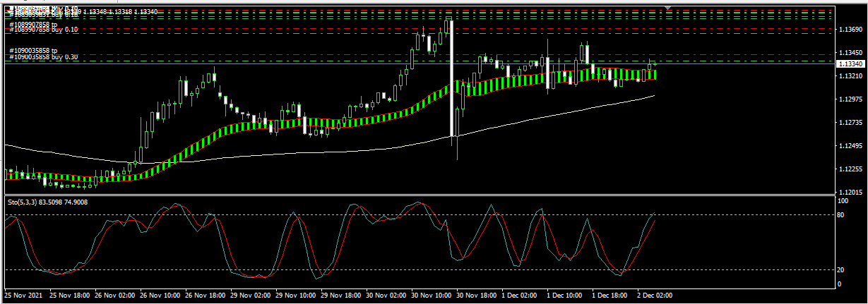Select the #1089907858 tp order label

pos(33,25)
